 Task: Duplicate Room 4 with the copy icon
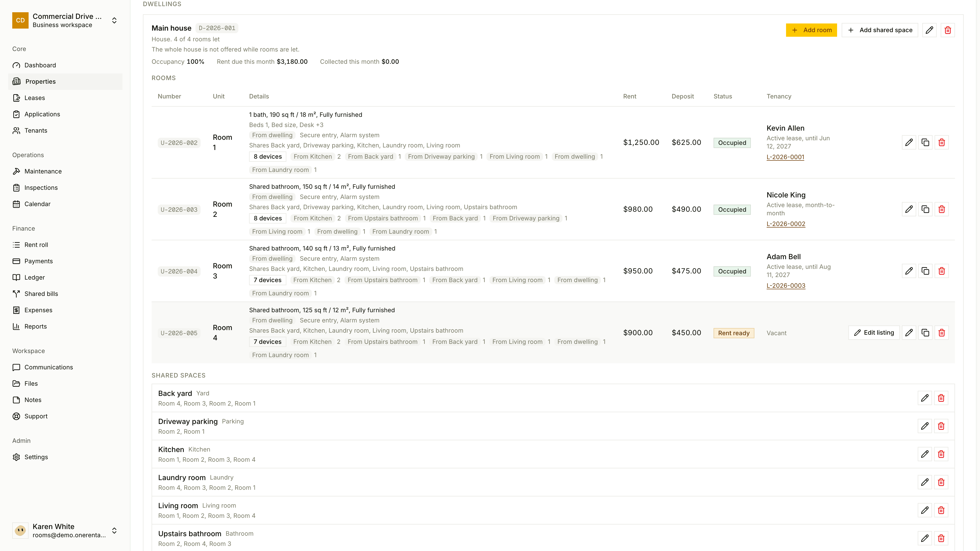[x=925, y=333]
